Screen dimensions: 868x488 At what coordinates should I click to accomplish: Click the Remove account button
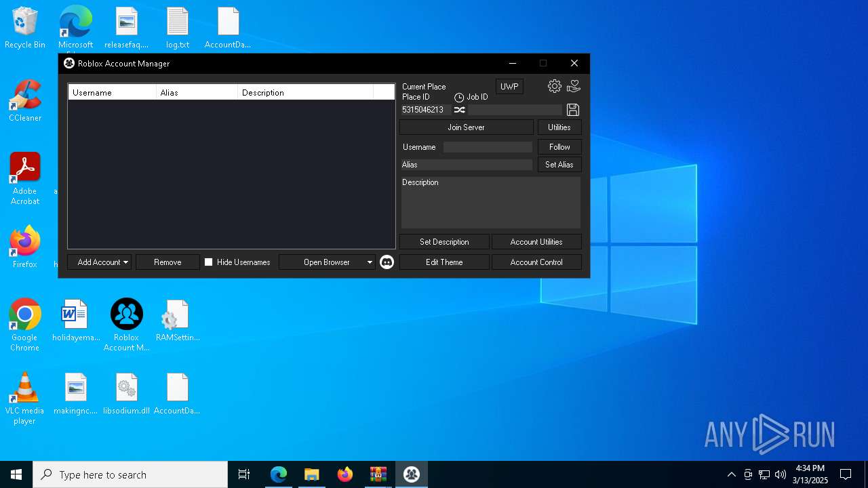click(167, 262)
